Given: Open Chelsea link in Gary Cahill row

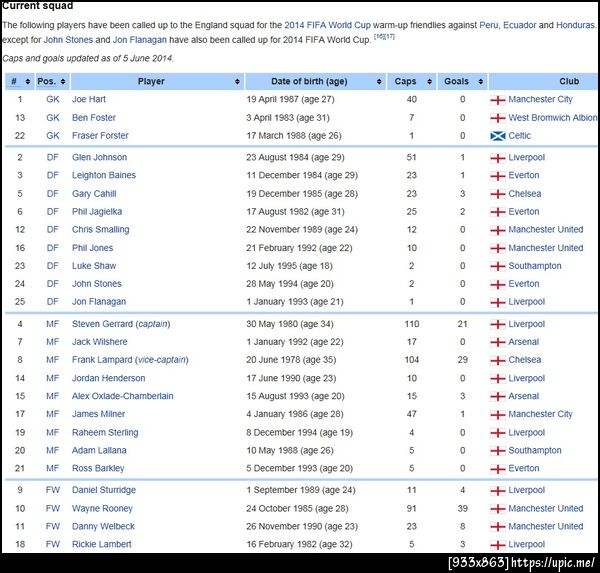Looking at the screenshot, I should coord(525,194).
